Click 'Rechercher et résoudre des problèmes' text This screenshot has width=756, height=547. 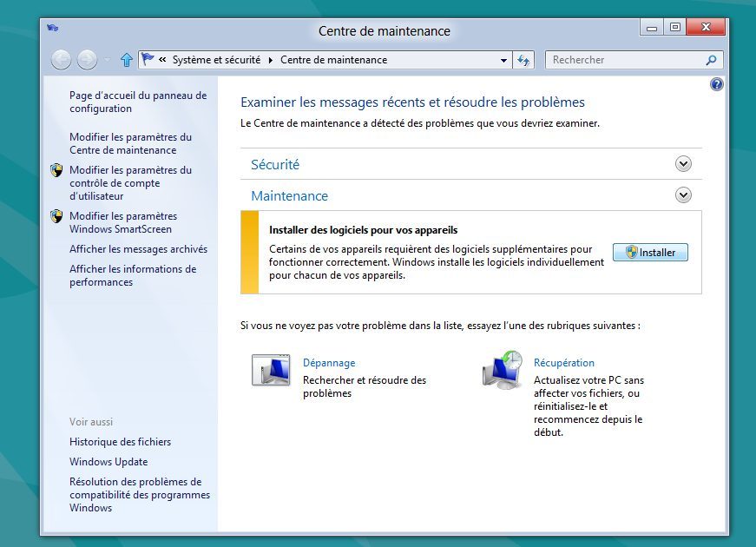[x=365, y=386]
